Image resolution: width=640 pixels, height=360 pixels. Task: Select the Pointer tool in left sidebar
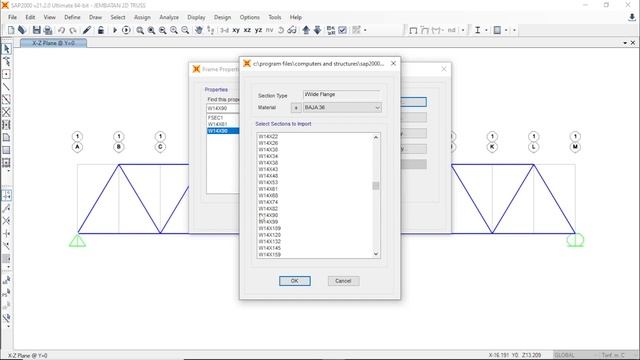click(7, 49)
